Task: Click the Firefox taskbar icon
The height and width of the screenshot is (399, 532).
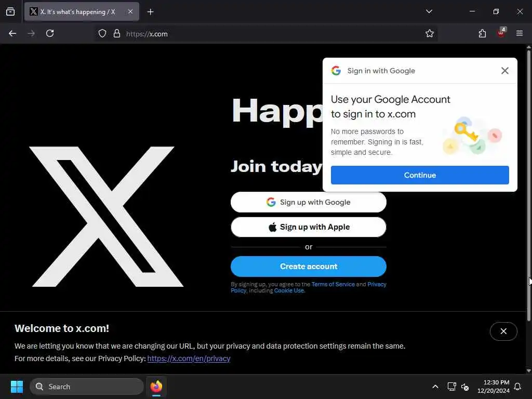Action: (x=156, y=387)
